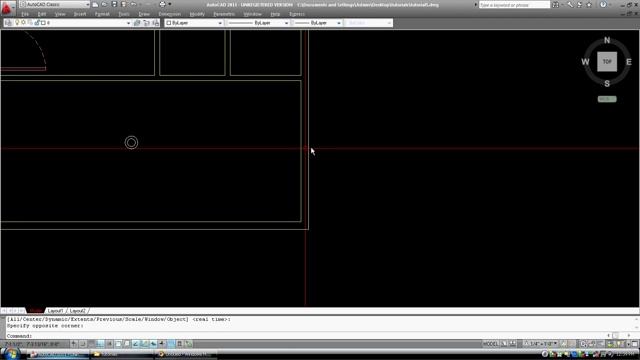Click the Save As icon

pyautogui.click(x=123, y=4)
